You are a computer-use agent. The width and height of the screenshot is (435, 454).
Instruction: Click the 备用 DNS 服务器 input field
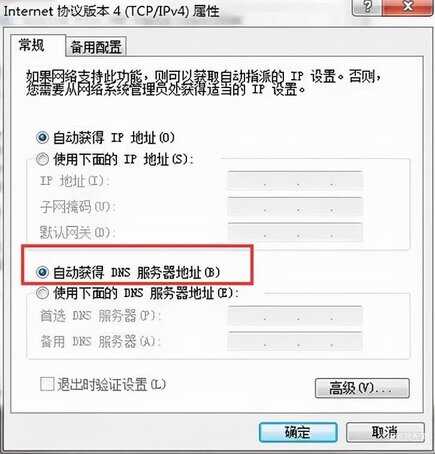(x=295, y=341)
